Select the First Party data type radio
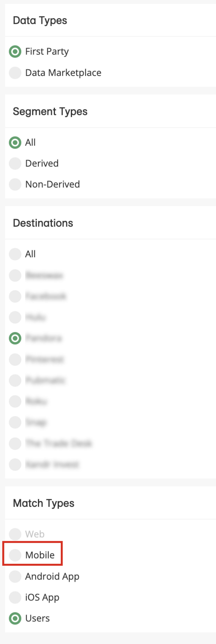This screenshot has width=216, height=644. tap(15, 52)
